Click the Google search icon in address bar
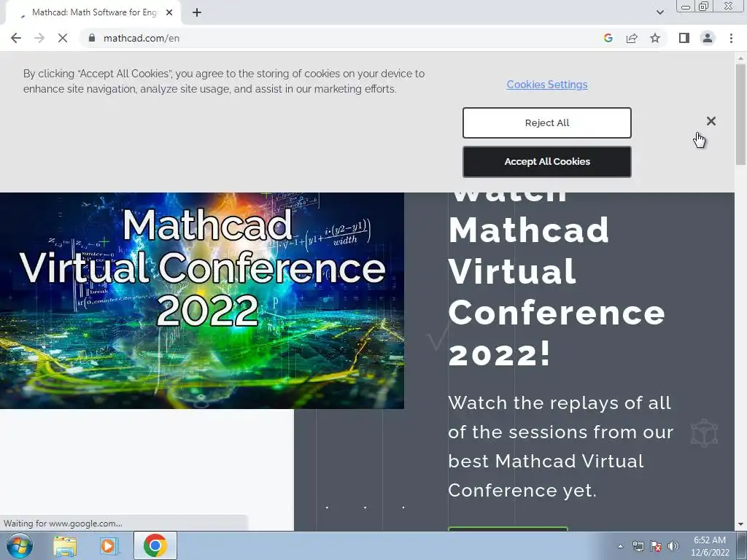The image size is (747, 560). click(608, 38)
